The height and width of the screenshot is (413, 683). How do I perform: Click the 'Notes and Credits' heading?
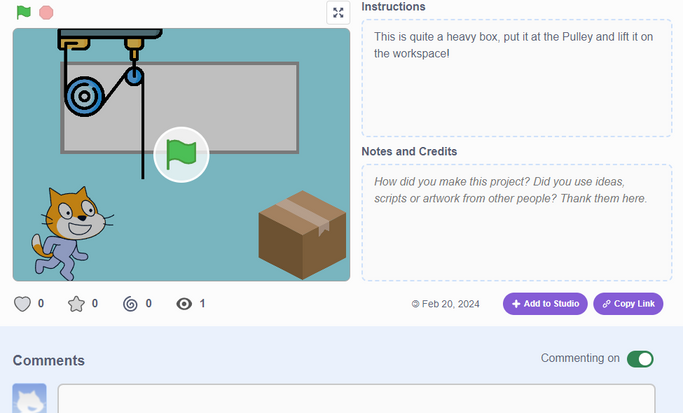(409, 152)
